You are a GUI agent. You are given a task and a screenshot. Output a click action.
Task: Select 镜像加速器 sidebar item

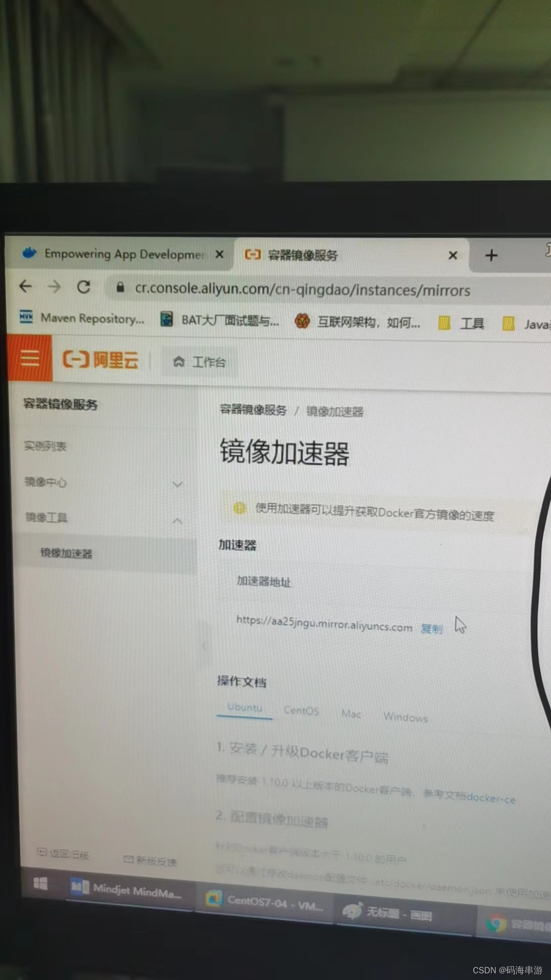tap(105, 554)
